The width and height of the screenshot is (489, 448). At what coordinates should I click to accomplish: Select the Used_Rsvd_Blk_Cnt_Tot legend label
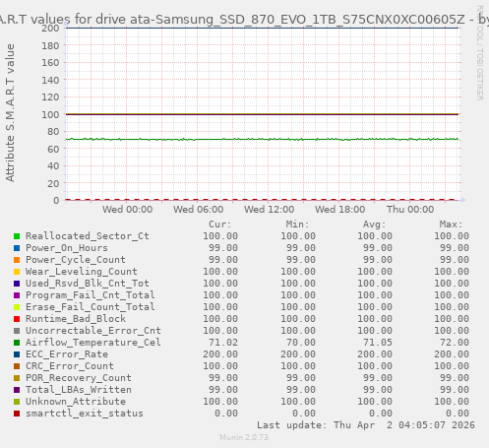coord(88,284)
